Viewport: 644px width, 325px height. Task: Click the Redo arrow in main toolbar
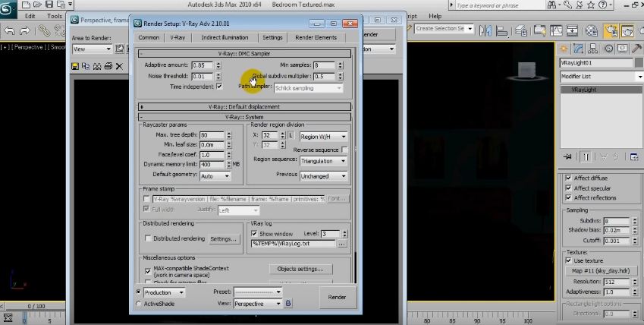point(25,30)
